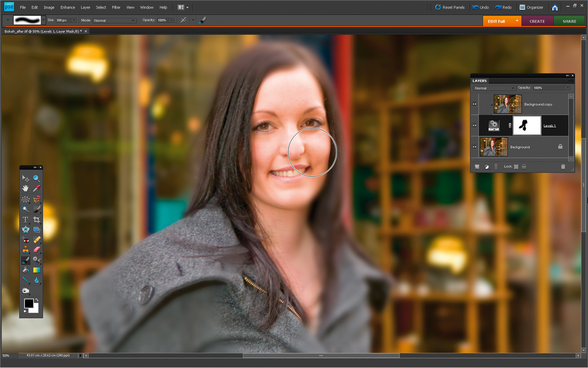This screenshot has height=368, width=588.
Task: Choose the Crop tool
Action: pos(37,220)
